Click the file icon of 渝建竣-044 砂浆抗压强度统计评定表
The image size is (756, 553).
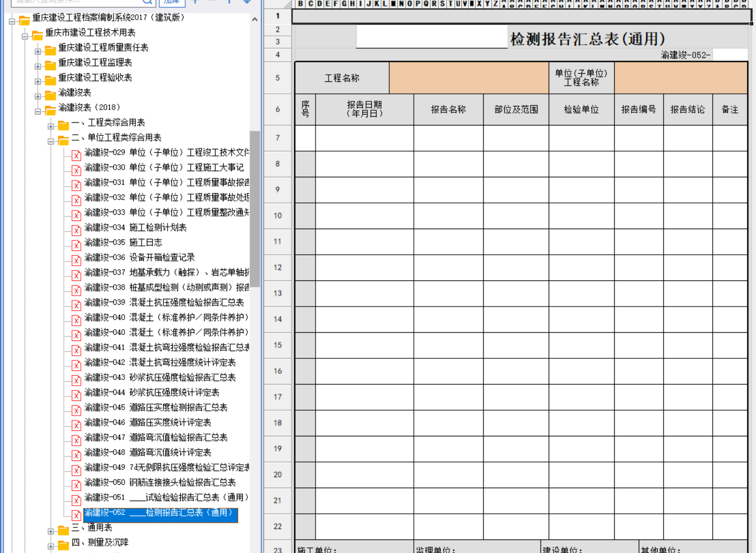point(76,395)
